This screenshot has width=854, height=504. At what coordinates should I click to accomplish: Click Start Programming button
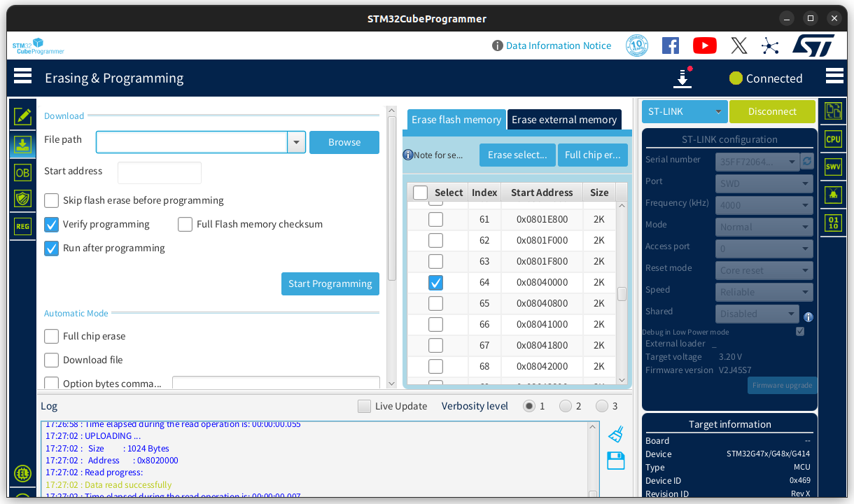click(x=330, y=283)
